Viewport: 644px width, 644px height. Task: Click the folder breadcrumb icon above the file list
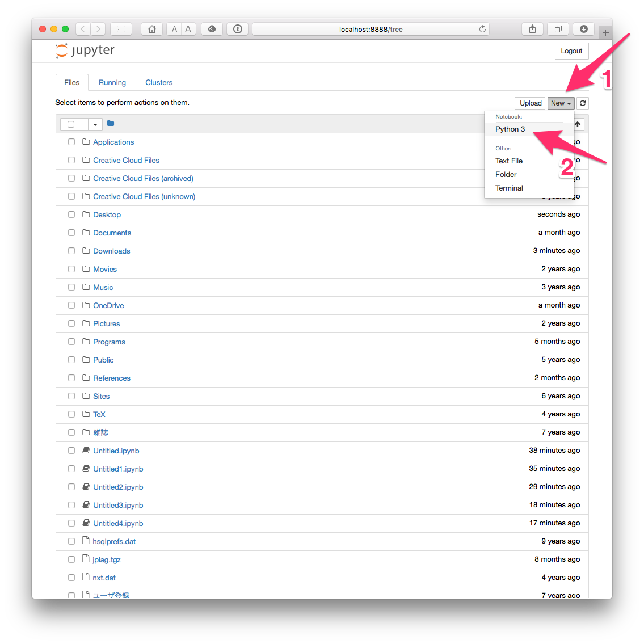coord(110,123)
